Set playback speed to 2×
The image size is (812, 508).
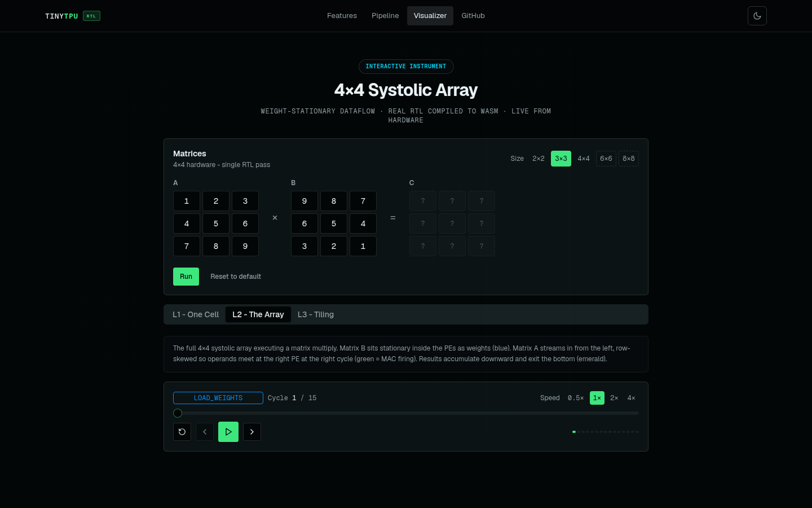pos(614,398)
